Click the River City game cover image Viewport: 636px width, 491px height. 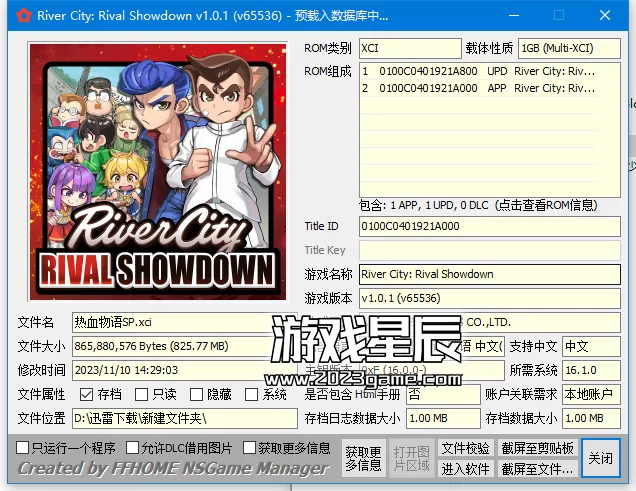point(154,175)
